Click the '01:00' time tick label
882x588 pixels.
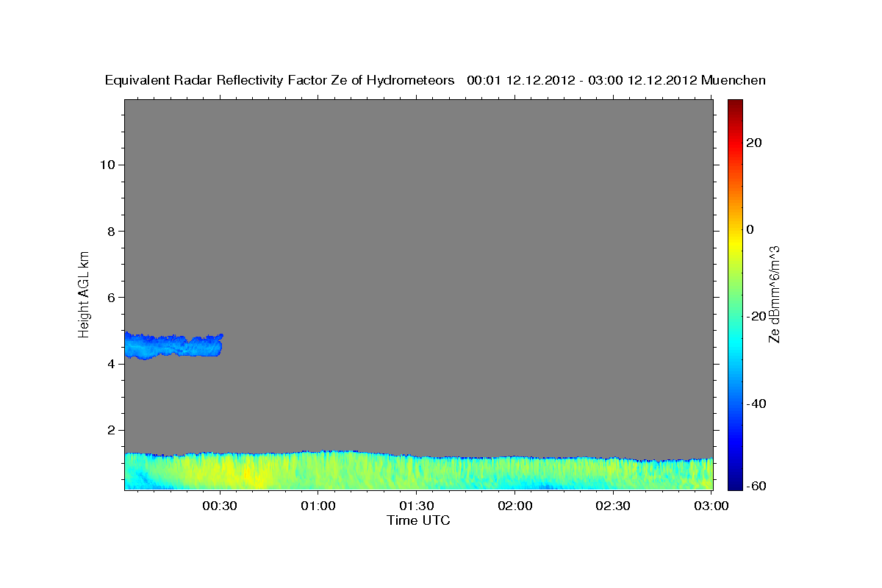[x=319, y=506]
